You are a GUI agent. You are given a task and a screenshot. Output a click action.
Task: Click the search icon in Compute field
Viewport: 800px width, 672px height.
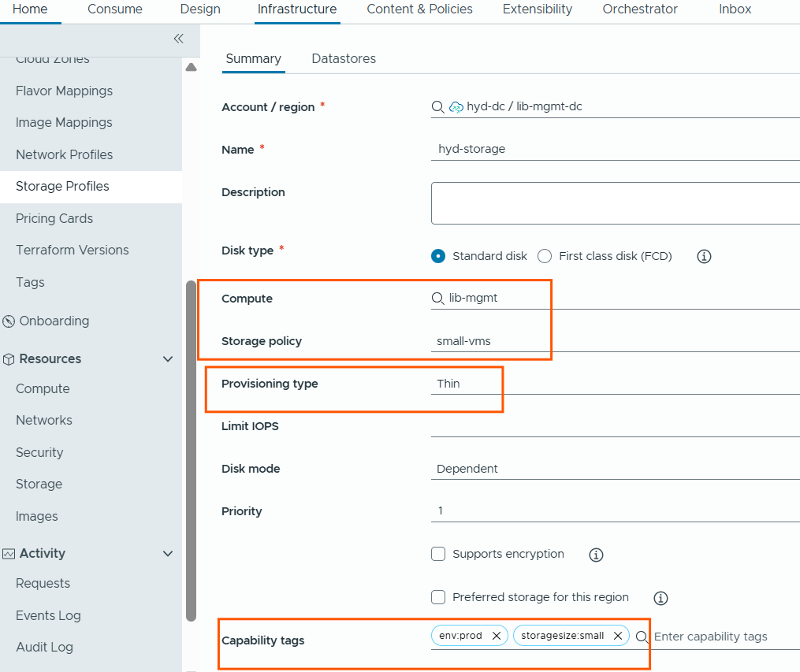(x=437, y=299)
